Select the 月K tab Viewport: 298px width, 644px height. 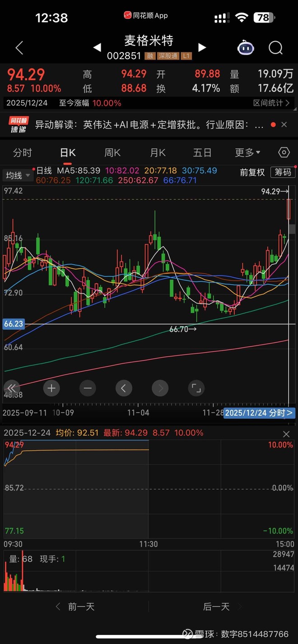coord(158,152)
